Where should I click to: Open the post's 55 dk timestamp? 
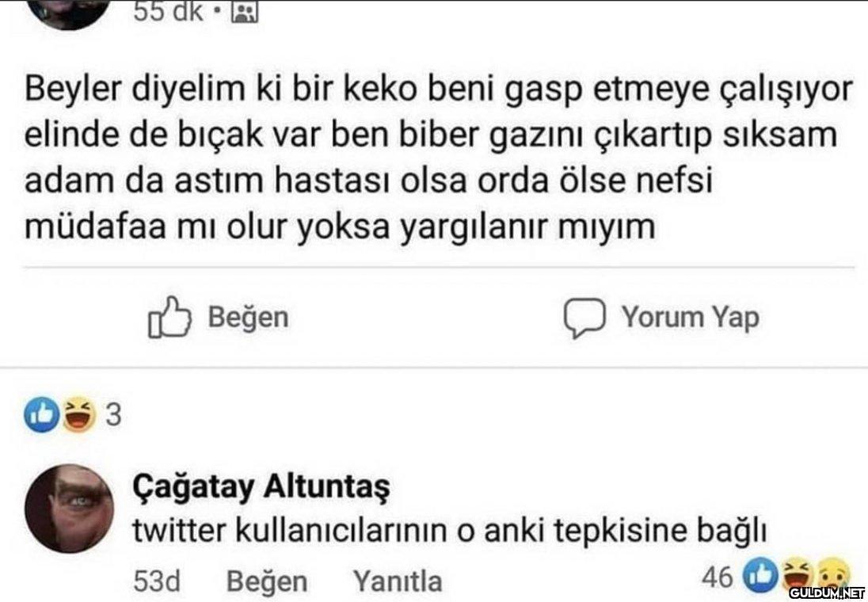tap(169, 11)
